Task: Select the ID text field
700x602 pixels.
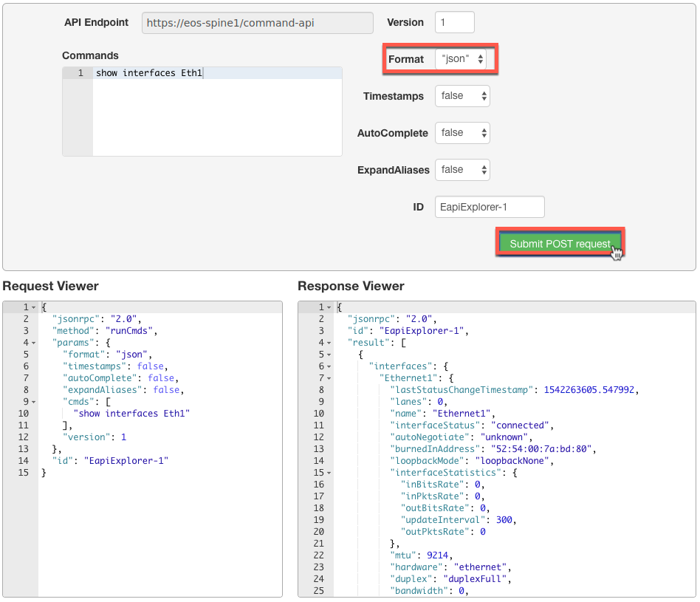Action: [x=490, y=208]
